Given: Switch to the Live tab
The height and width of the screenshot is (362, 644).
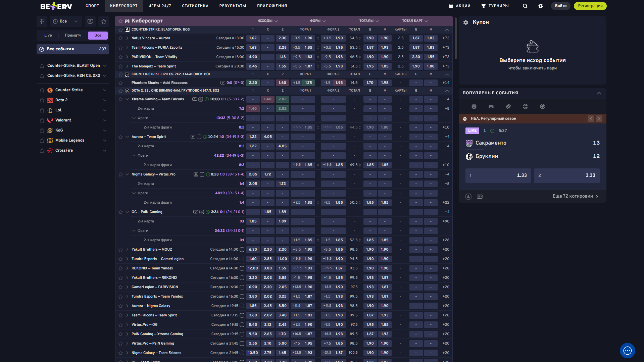Looking at the screenshot, I should pos(48,36).
